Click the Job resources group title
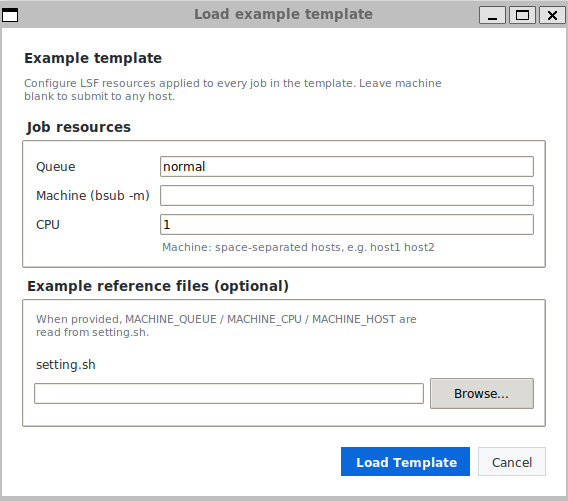568x501 pixels. click(79, 127)
